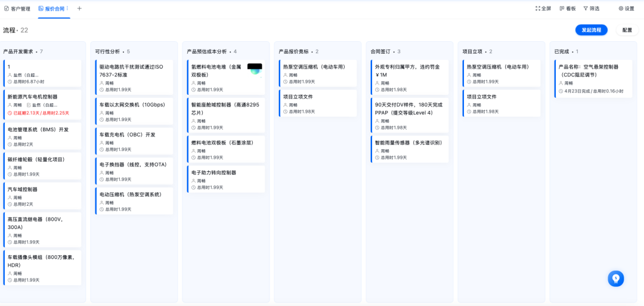Open 热泵空调压缩机 card in 项目立项 column
Screen dimensions: 644x306
pos(501,73)
